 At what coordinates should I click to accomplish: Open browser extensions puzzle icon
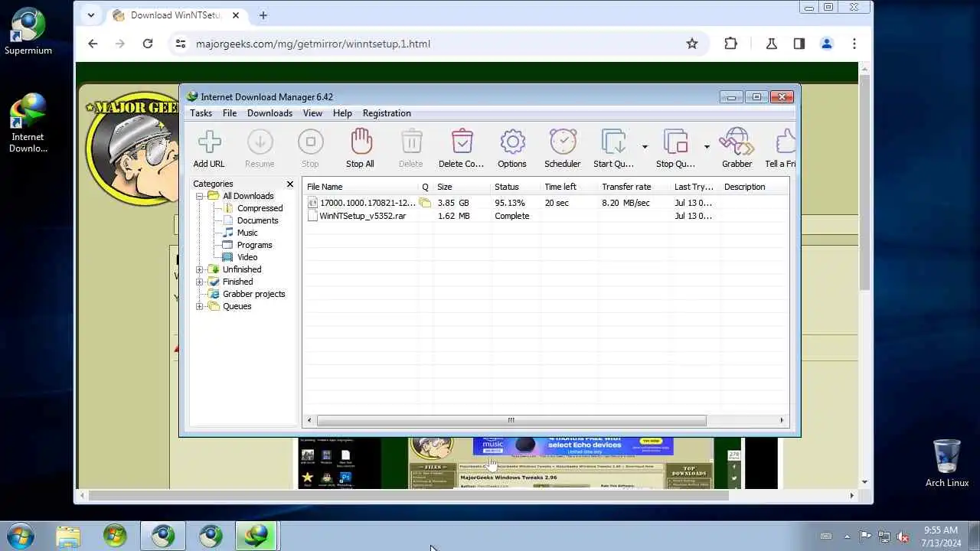click(730, 44)
